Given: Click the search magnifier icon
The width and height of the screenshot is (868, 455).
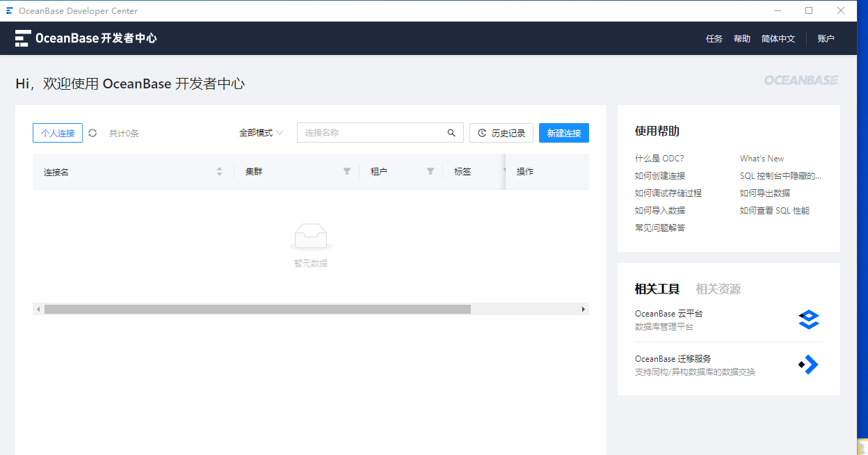Looking at the screenshot, I should click(451, 133).
